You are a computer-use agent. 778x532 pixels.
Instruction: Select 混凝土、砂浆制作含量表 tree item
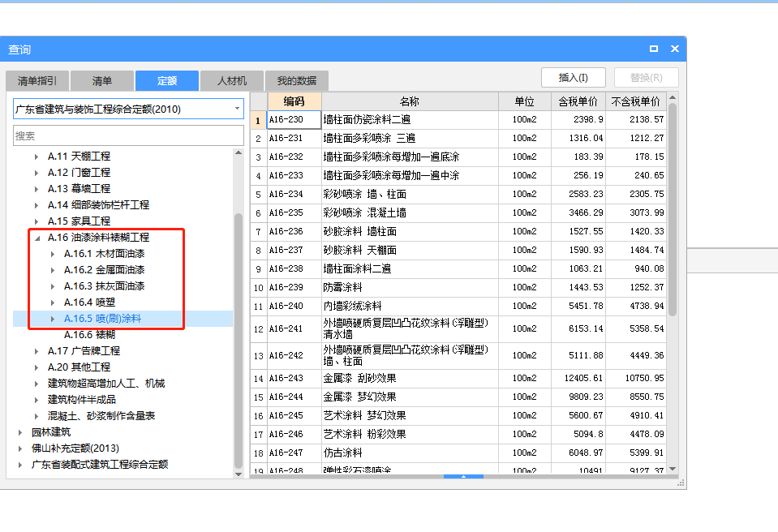click(101, 416)
